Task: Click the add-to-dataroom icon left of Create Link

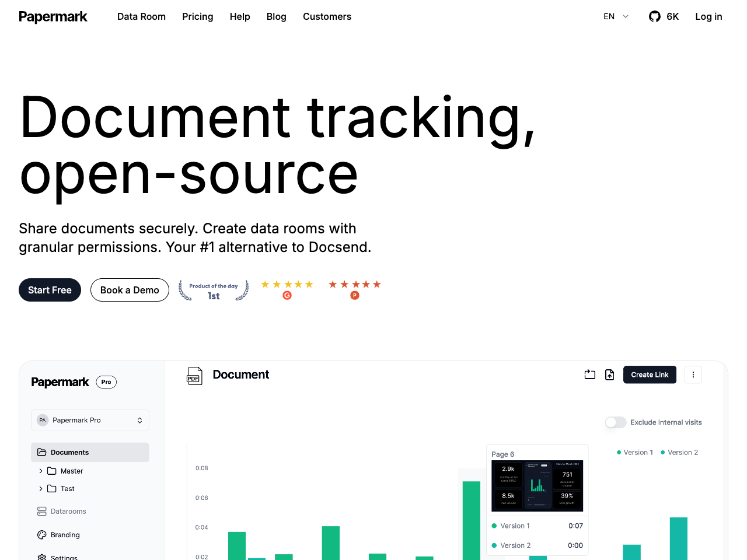Action: pyautogui.click(x=590, y=374)
